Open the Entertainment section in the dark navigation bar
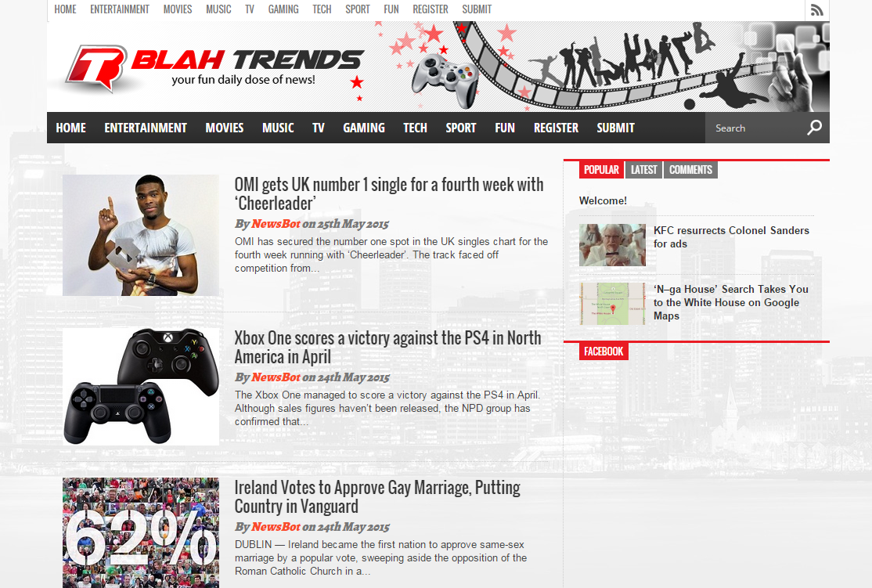 pos(146,128)
